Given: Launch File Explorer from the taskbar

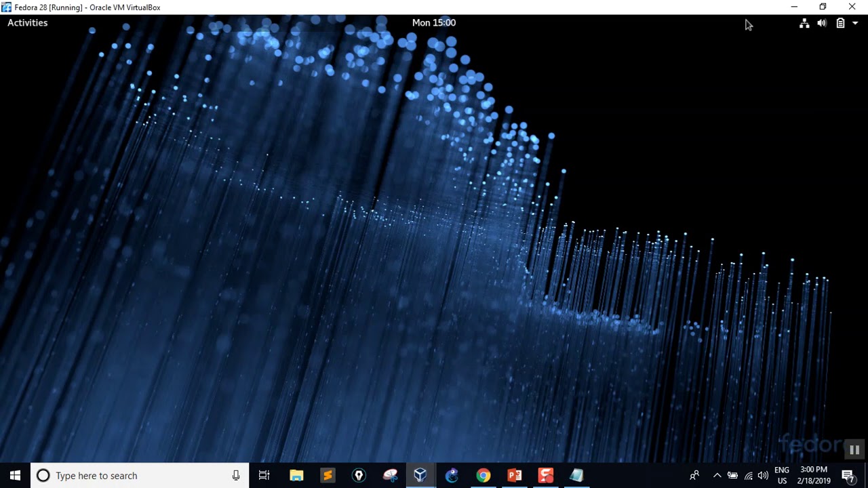Looking at the screenshot, I should (x=296, y=476).
